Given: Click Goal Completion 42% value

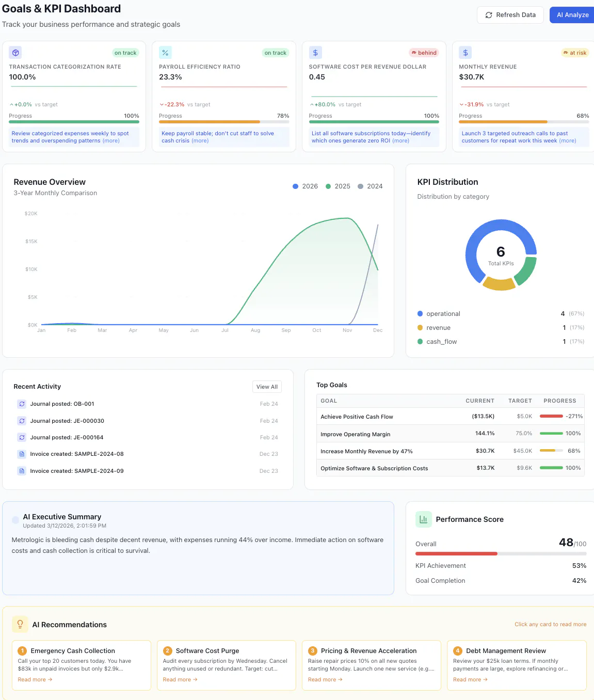Looking at the screenshot, I should pos(579,581).
